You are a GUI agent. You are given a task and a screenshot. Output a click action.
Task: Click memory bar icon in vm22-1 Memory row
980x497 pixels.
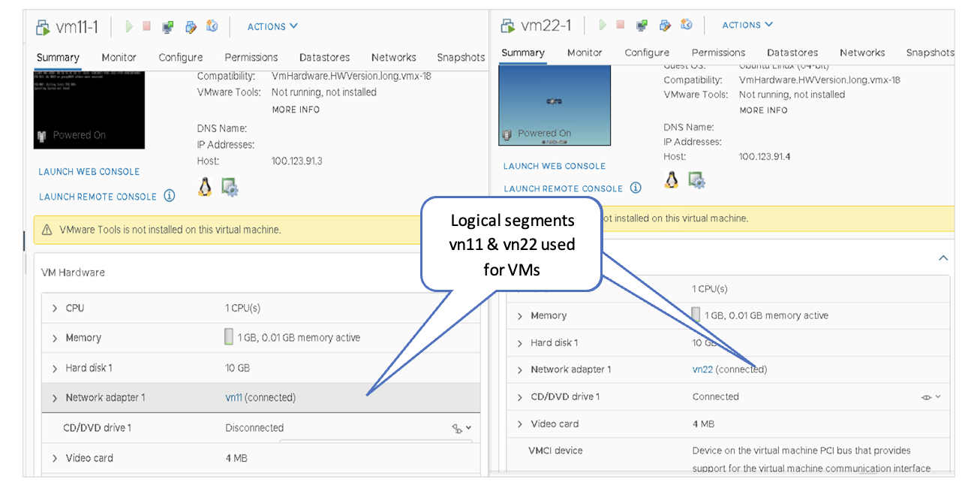[x=696, y=315]
